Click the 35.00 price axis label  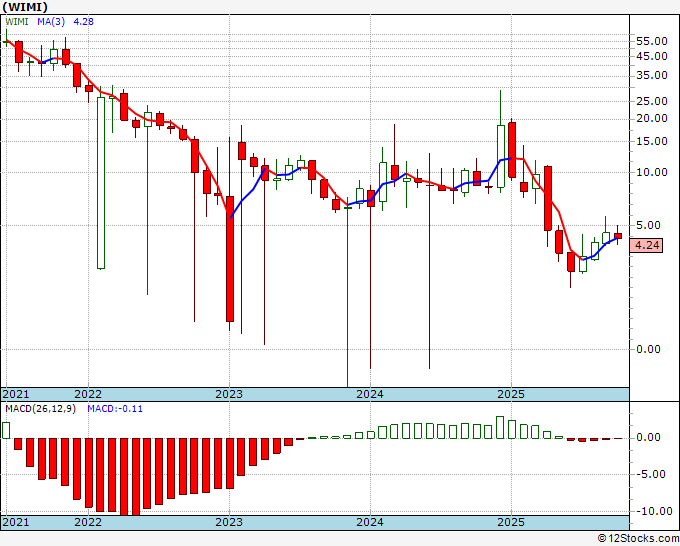point(651,75)
